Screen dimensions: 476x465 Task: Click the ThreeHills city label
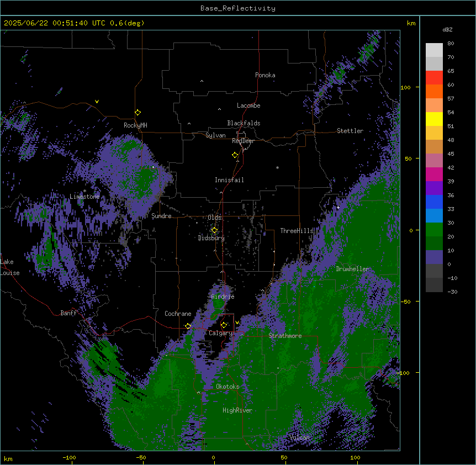297,231
